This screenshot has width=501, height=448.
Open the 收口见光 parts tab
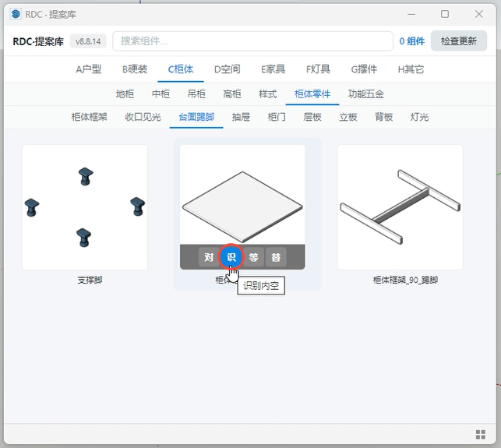[x=143, y=117]
